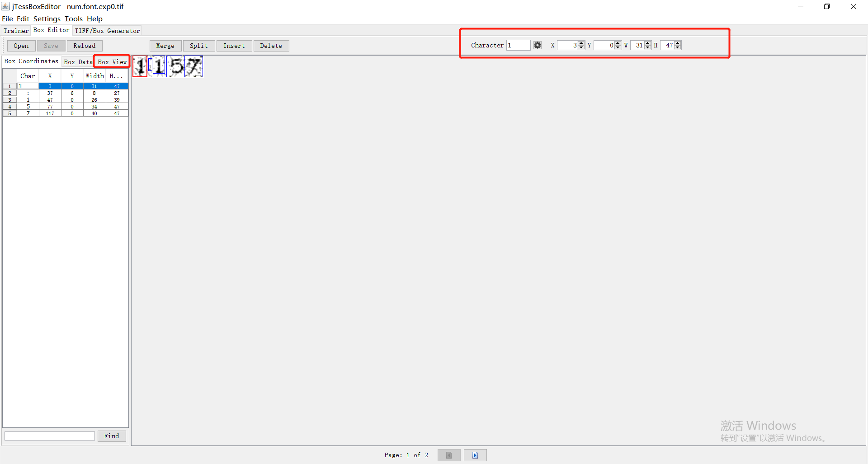Click the Reload button
This screenshot has height=464, width=868.
[x=85, y=46]
